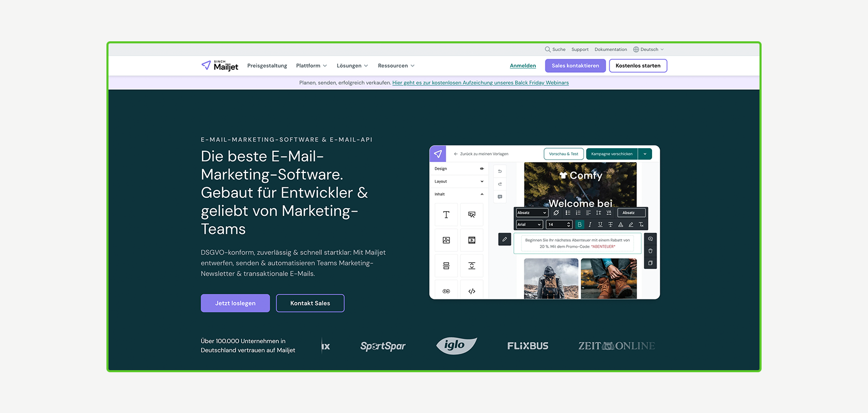Viewport: 868px width, 413px height.
Task: Open the highlight color marker tool
Action: tap(631, 225)
